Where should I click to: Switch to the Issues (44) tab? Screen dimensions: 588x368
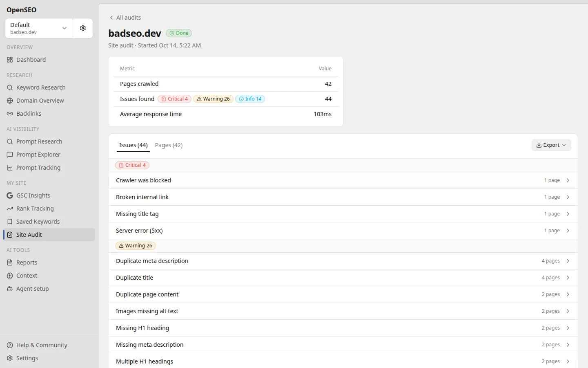tap(133, 145)
